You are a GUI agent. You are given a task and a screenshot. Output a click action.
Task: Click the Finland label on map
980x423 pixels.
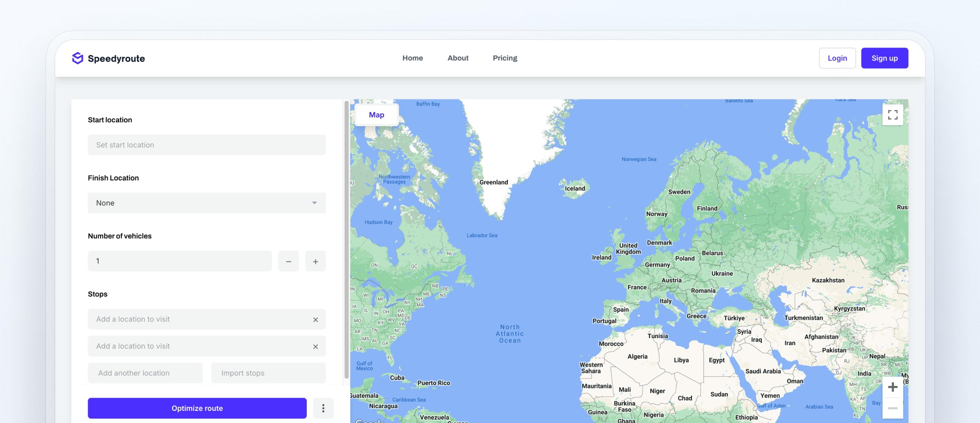[707, 208]
